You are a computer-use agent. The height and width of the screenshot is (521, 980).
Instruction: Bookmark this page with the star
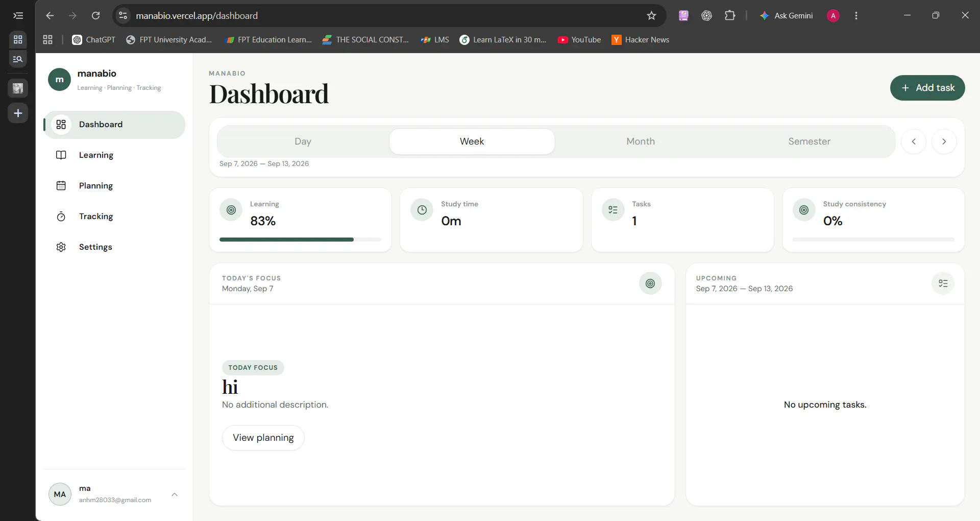651,16
